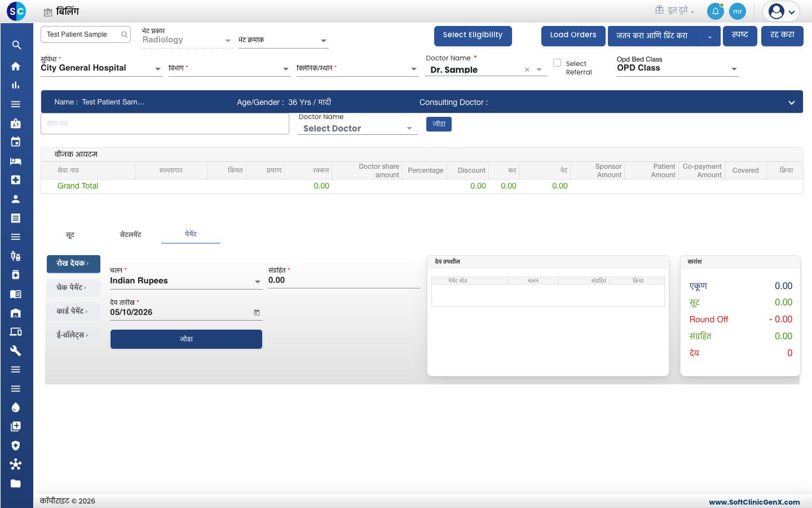Click the Select Eligibility button
This screenshot has height=508, width=812.
(473, 36)
